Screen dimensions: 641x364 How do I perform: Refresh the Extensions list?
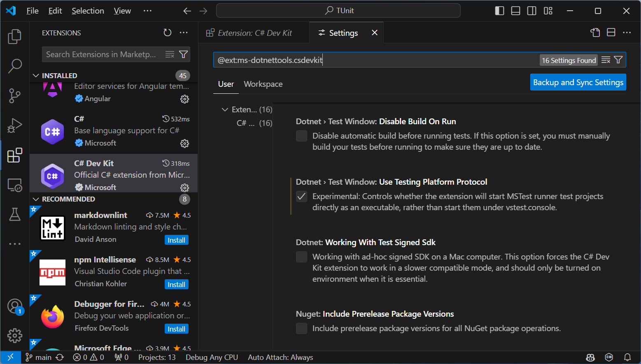click(x=167, y=32)
